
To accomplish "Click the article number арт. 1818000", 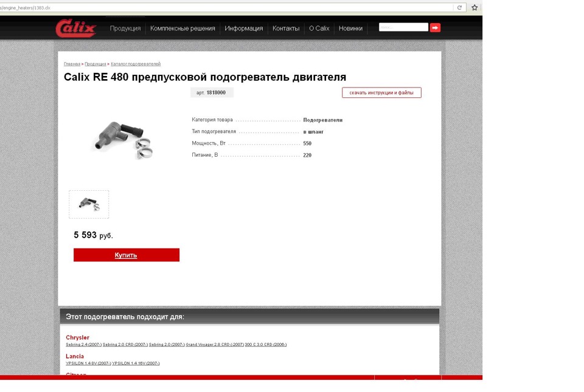I will (x=211, y=92).
